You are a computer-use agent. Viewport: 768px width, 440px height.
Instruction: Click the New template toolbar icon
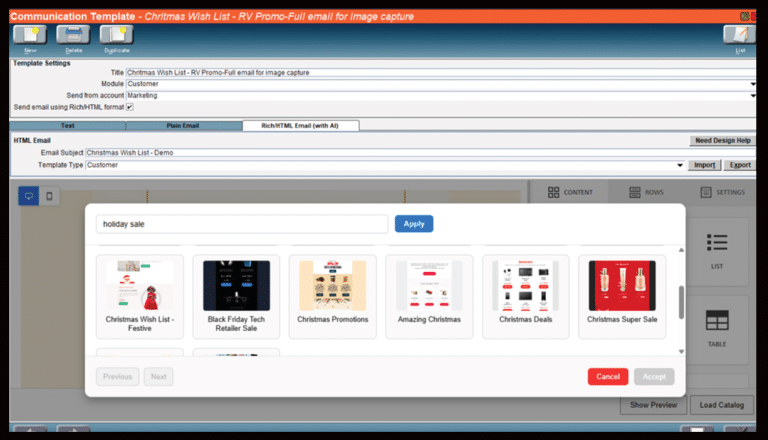[30, 35]
